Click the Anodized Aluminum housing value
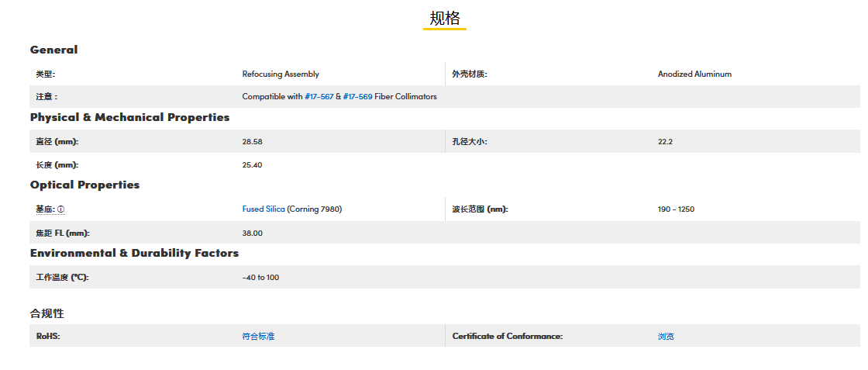Image resolution: width=868 pixels, height=370 pixels. click(694, 74)
